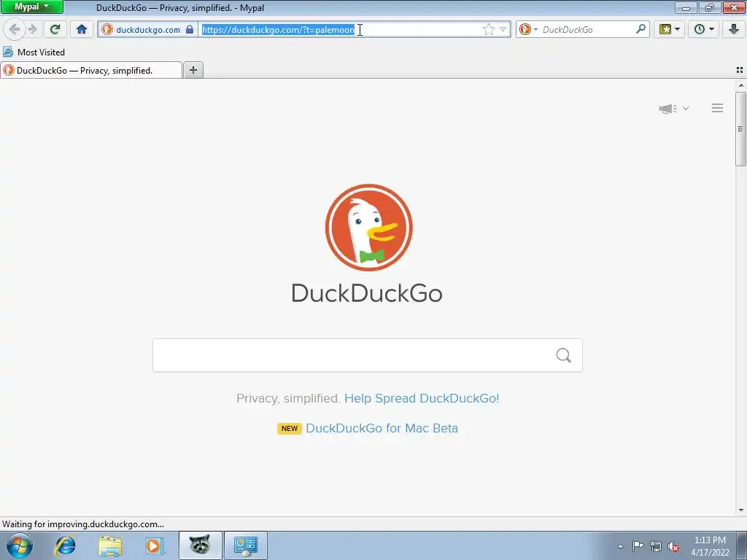Expand the URL history dropdown arrow
Viewport: 747px width, 560px height.
tap(503, 29)
